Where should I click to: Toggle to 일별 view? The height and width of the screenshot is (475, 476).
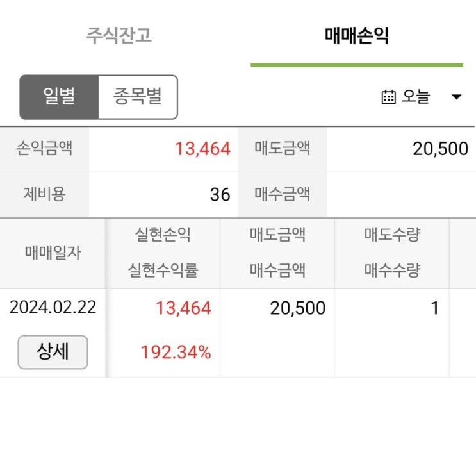[59, 97]
